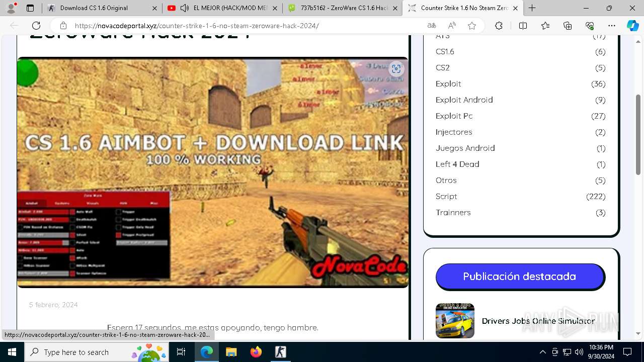This screenshot has height=362, width=644.
Task: Click the browser back arrow
Action: tap(14, 26)
